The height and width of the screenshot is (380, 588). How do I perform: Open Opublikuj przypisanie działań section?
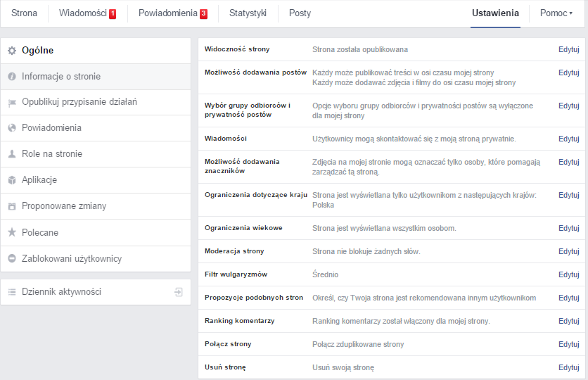point(96,103)
